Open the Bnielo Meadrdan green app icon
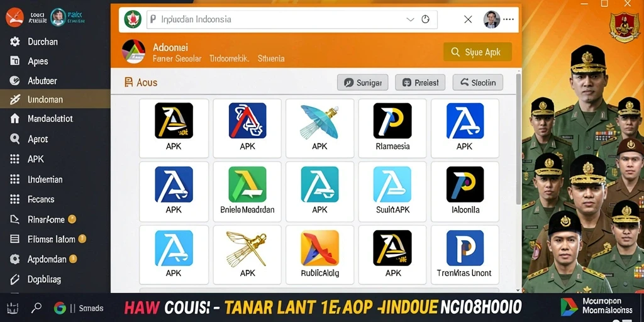 (x=247, y=184)
